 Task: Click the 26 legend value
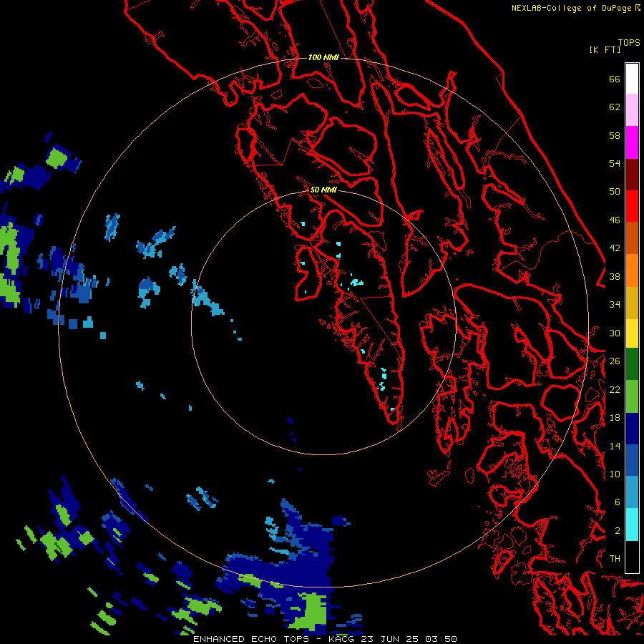click(x=615, y=361)
